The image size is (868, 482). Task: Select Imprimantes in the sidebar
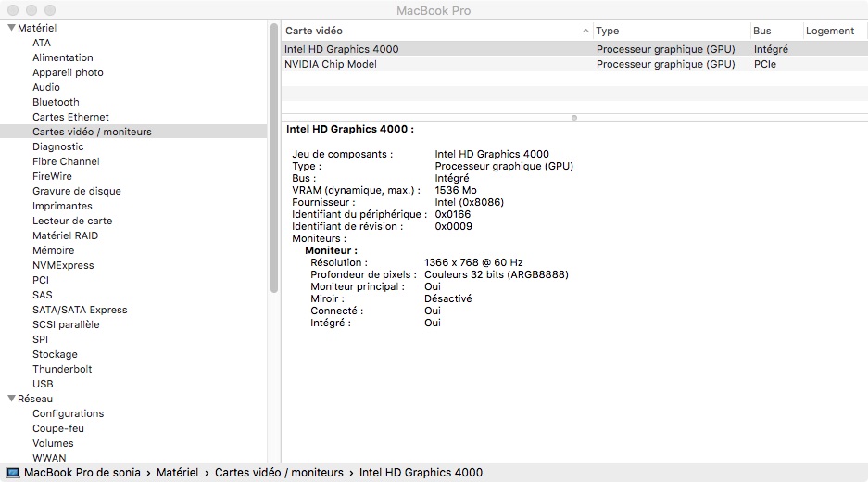(62, 206)
